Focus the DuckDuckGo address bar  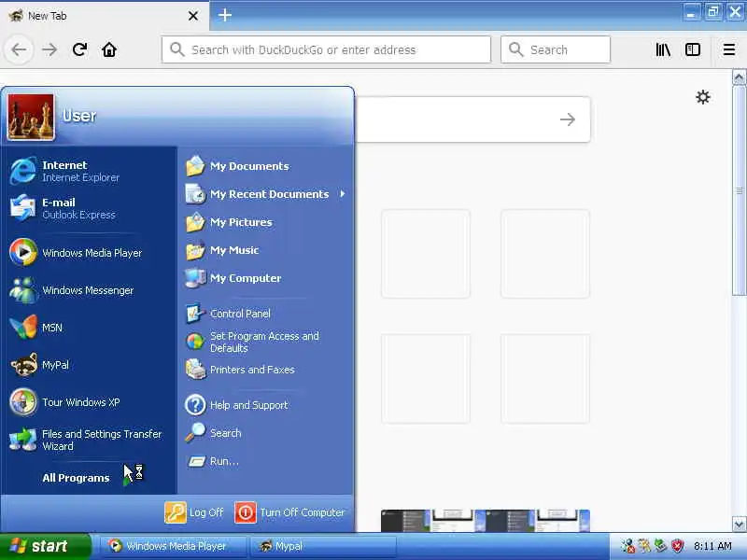[326, 49]
